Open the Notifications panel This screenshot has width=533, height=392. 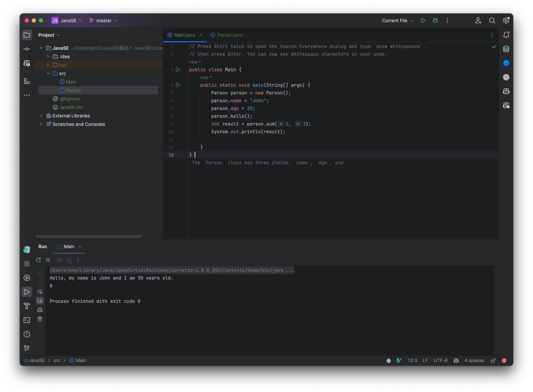click(x=506, y=35)
